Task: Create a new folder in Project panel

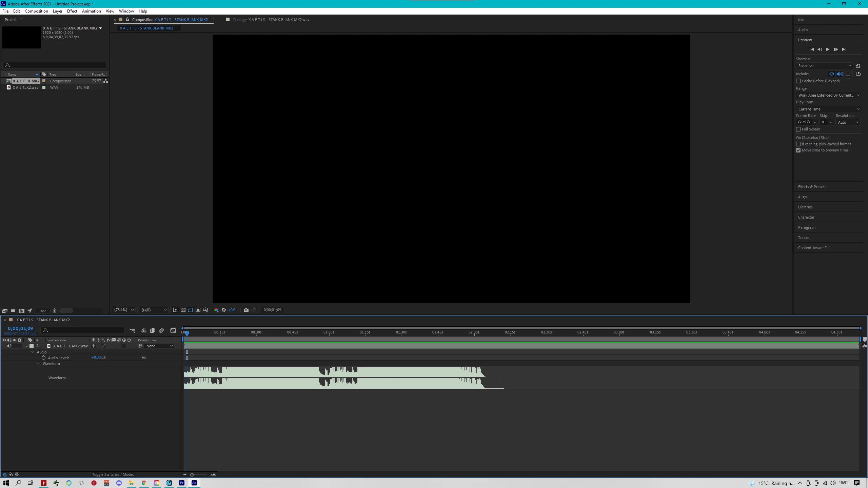Action: click(x=13, y=310)
